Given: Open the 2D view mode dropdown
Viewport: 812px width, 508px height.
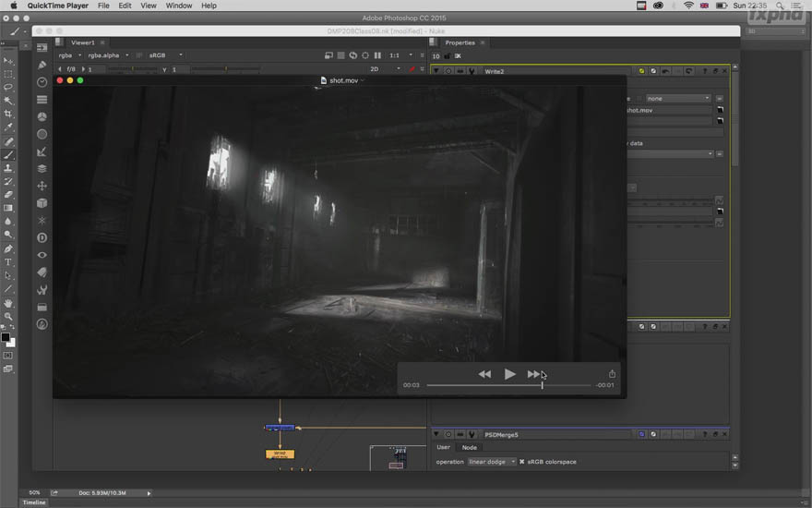Looking at the screenshot, I should click(385, 69).
